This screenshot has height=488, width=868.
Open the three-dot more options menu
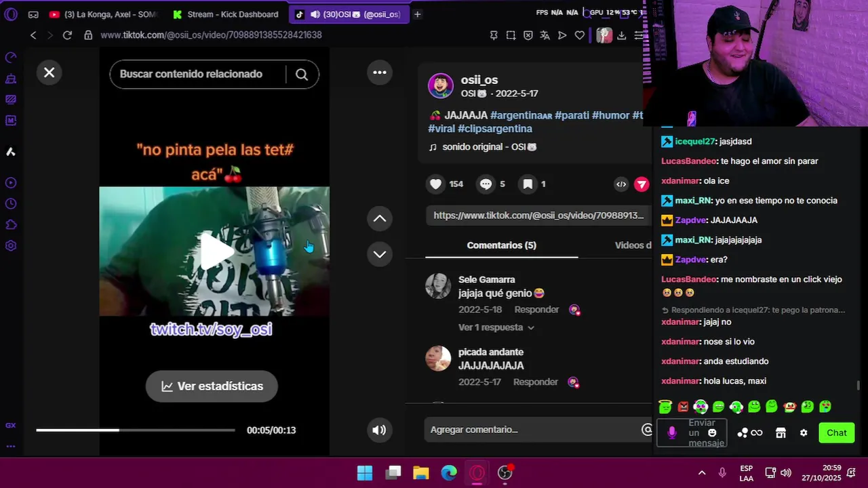point(380,73)
